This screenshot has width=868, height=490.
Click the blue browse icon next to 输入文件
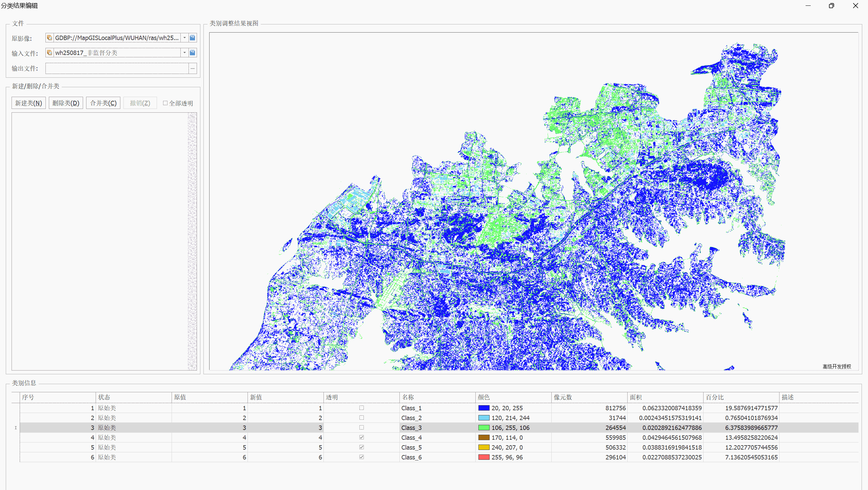[192, 53]
